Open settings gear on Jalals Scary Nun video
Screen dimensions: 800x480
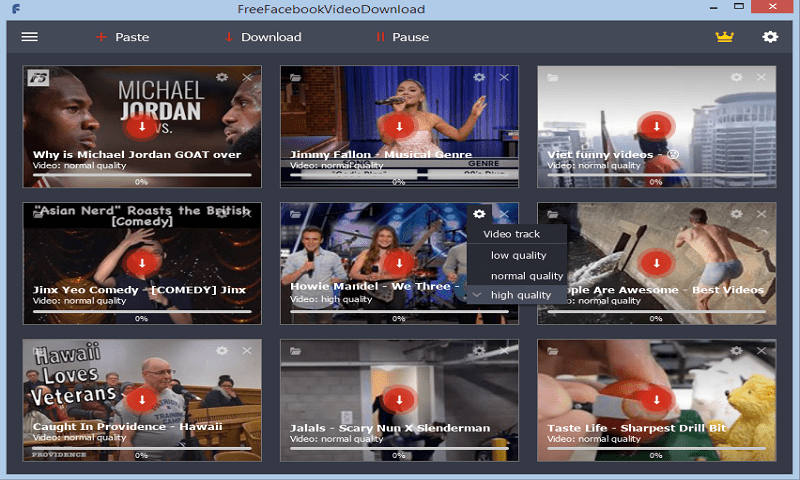click(x=479, y=351)
